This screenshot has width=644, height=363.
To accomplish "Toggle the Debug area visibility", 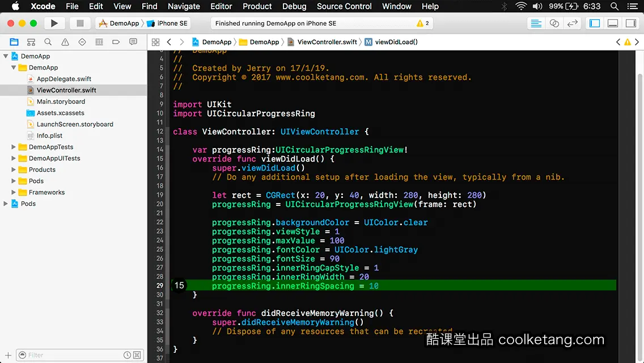I will pyautogui.click(x=613, y=23).
